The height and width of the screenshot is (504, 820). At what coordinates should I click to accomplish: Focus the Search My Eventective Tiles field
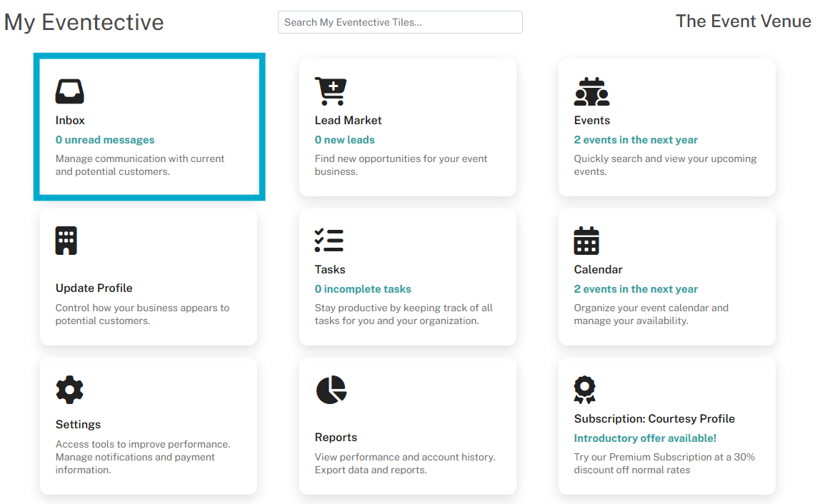[400, 22]
